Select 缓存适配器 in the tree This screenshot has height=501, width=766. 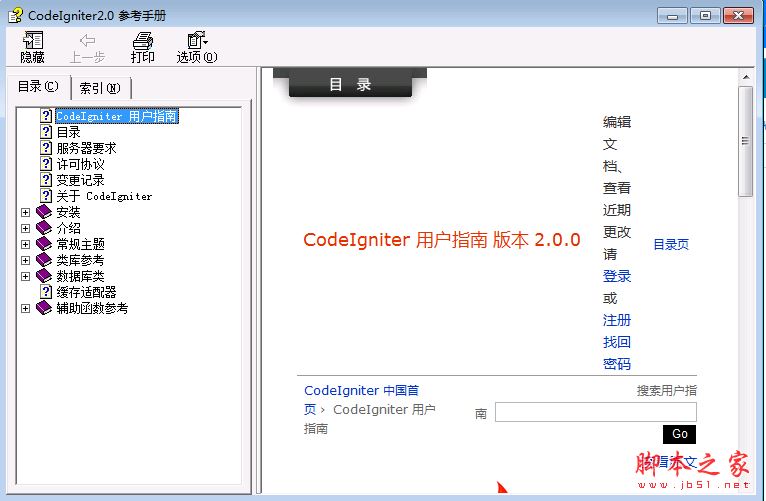coord(86,292)
